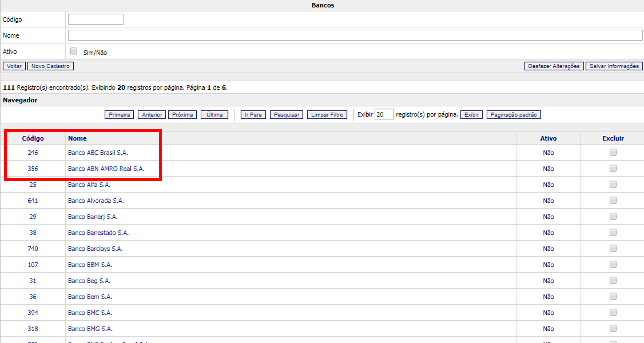Click the Paginação padrão button

(x=513, y=115)
